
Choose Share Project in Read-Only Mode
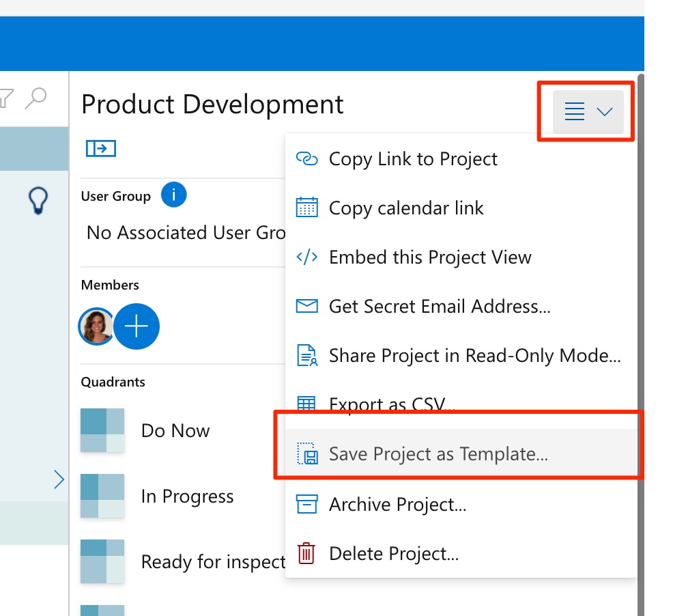pyautogui.click(x=474, y=356)
